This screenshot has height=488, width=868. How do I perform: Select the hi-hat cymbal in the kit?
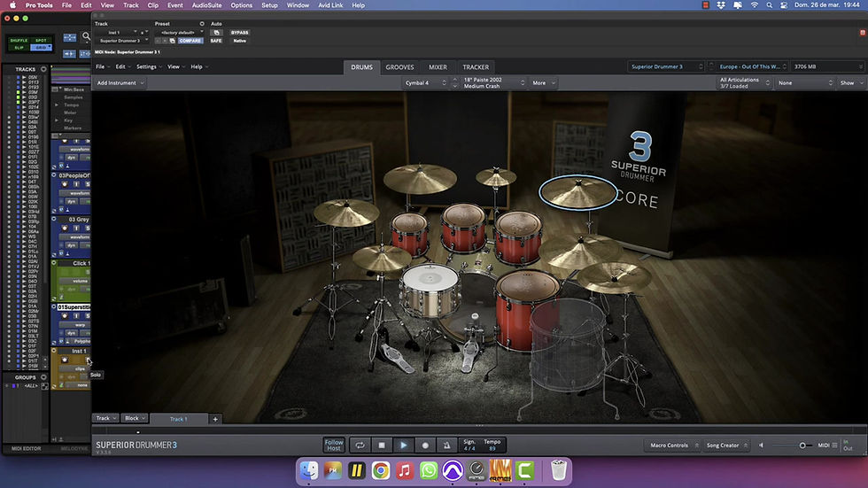coord(382,258)
